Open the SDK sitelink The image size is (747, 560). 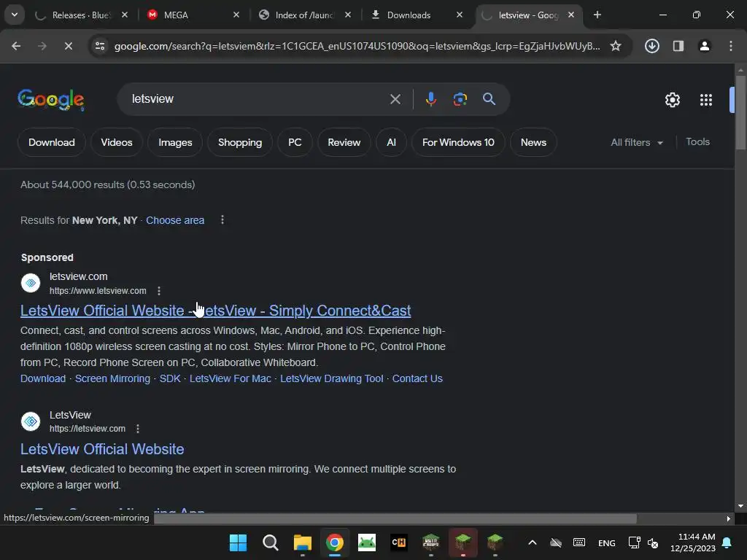coord(170,378)
